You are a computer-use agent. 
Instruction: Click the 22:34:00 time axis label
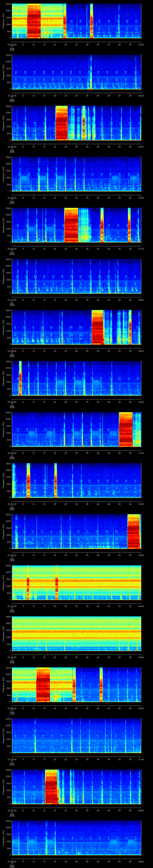(x=12, y=657)
